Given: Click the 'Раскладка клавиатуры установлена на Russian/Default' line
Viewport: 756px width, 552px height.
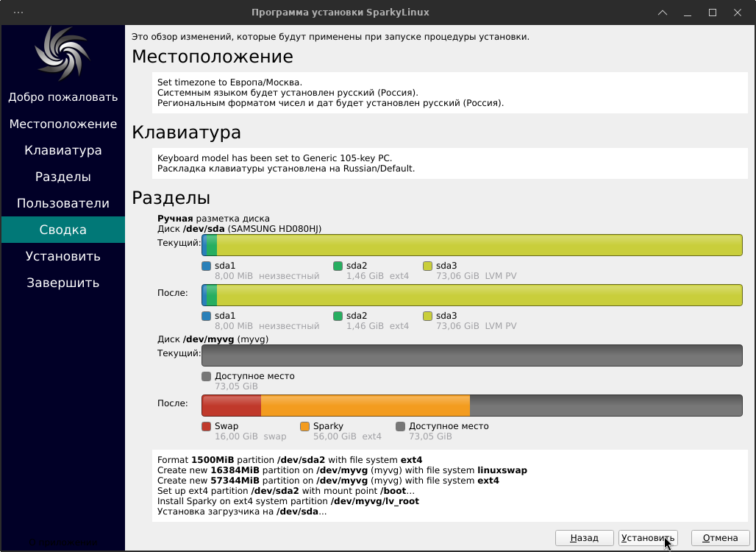Looking at the screenshot, I should [x=286, y=169].
